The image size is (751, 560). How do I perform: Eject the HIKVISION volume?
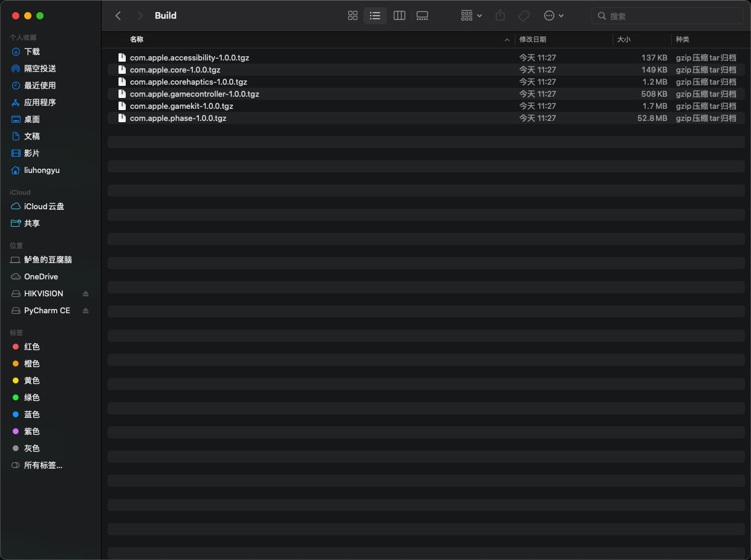[x=85, y=294]
